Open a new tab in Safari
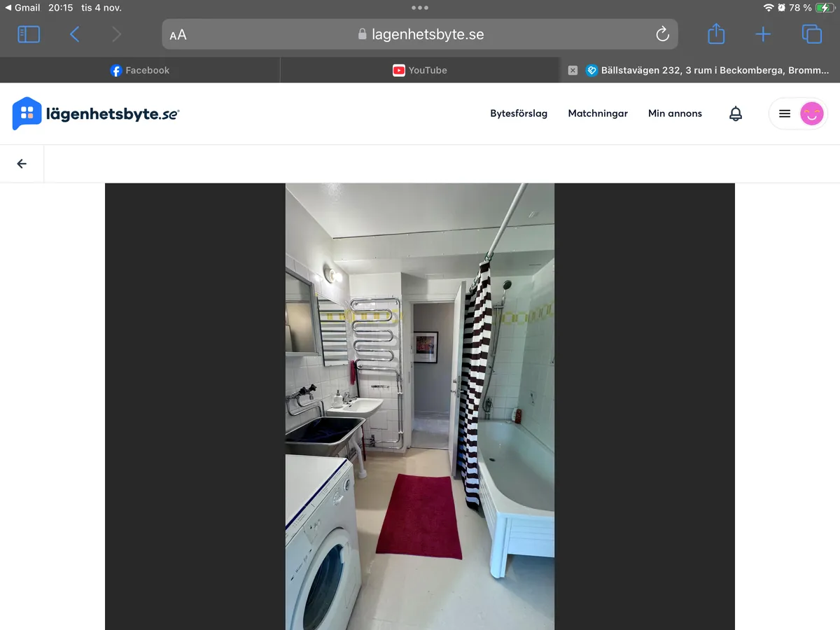The width and height of the screenshot is (840, 630). point(763,34)
